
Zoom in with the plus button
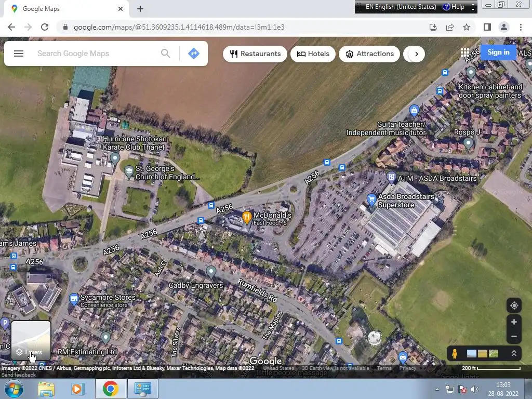[514, 322]
